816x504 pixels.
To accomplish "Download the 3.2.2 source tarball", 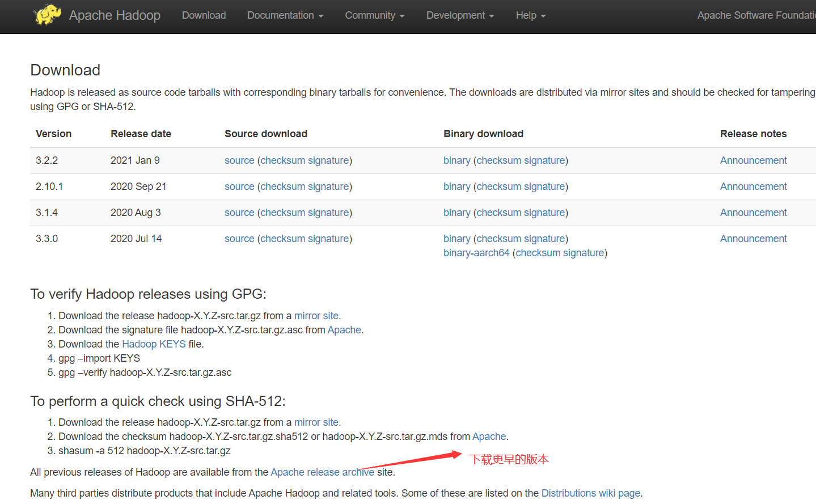I will coord(239,160).
